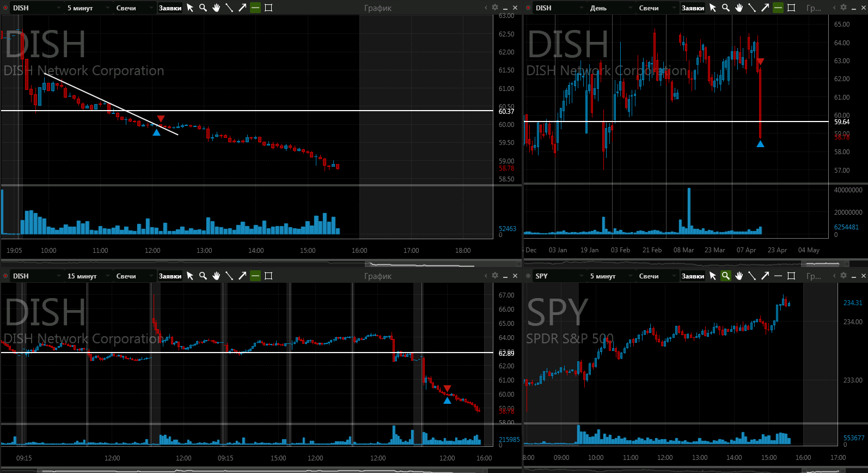Click the 'График' title tab of the DISH 15-minute chart
This screenshot has height=473, width=868.
(x=378, y=276)
